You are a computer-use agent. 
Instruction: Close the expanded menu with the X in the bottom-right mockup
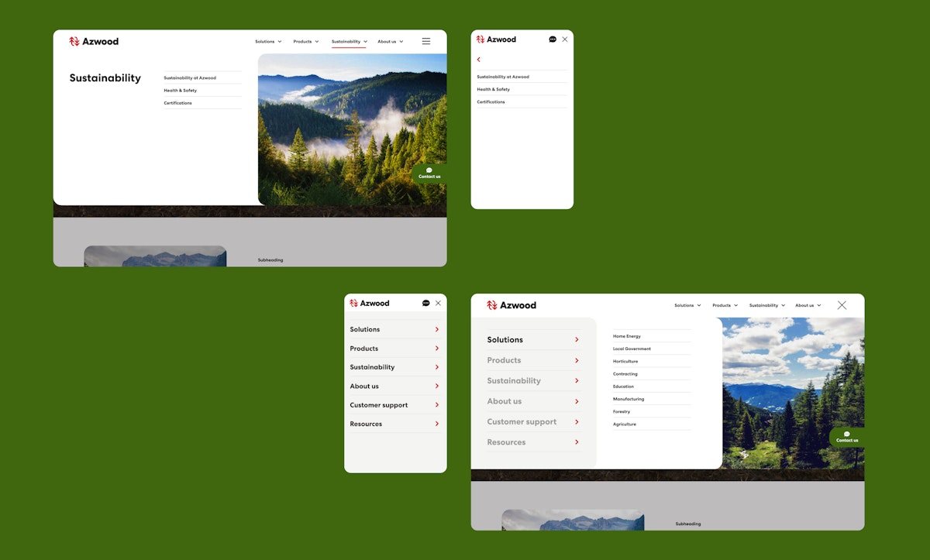point(842,305)
